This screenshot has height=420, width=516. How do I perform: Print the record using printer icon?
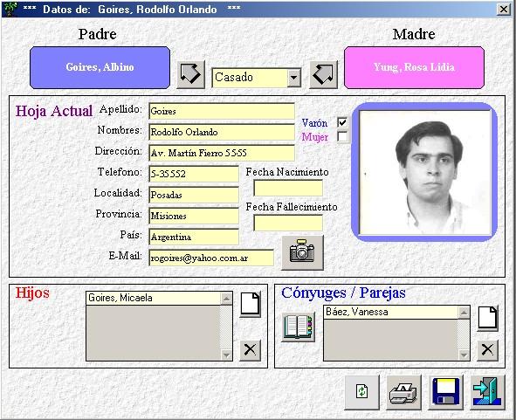pyautogui.click(x=403, y=392)
